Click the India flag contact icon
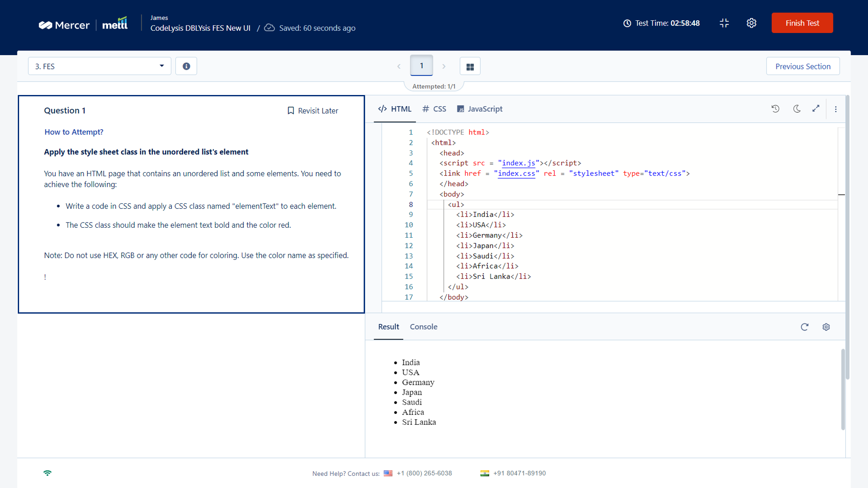This screenshot has height=488, width=868. (485, 473)
